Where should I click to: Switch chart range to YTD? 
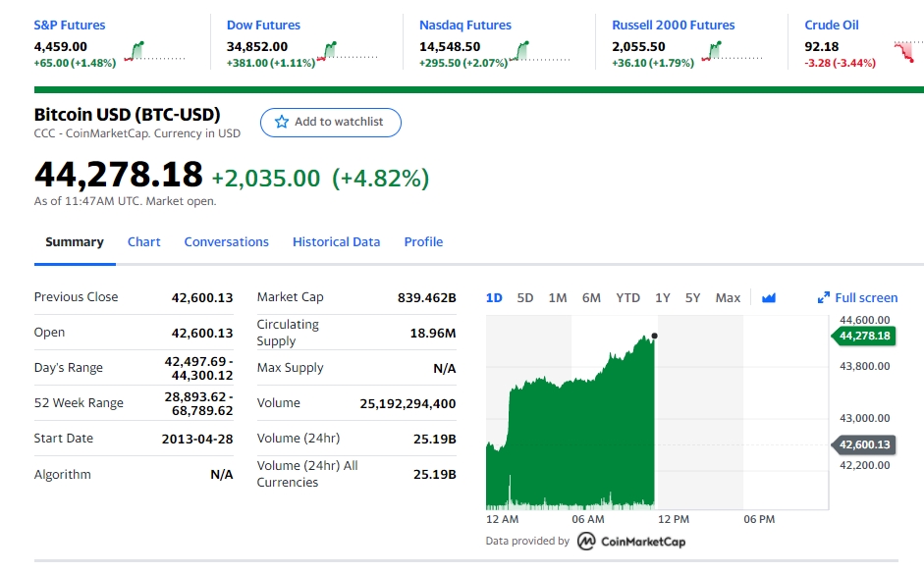[x=627, y=298]
